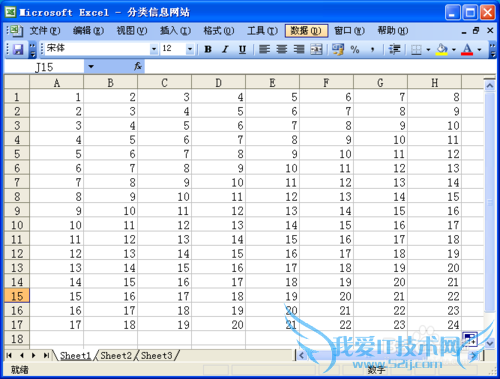Click the Save icon in toolbar
The image size is (500, 379).
pyautogui.click(x=18, y=50)
